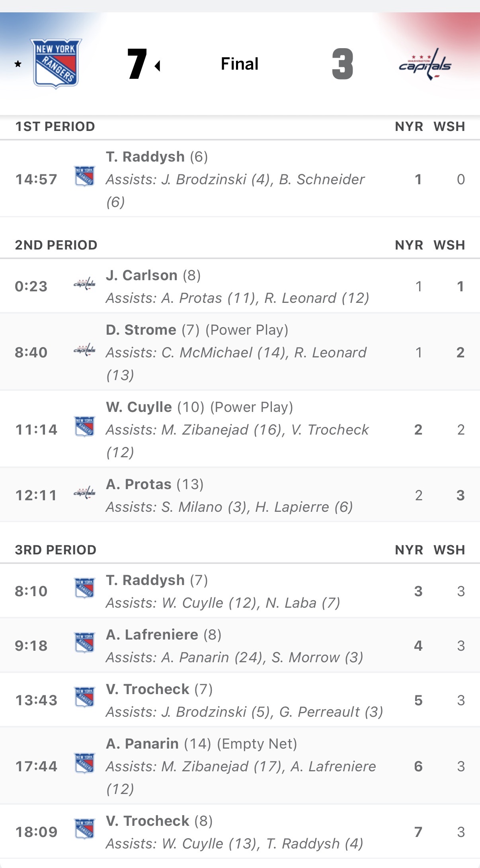Viewport: 480px width, 868px height.
Task: Click Capitals icon on the 0:23 goal
Action: pos(84,284)
